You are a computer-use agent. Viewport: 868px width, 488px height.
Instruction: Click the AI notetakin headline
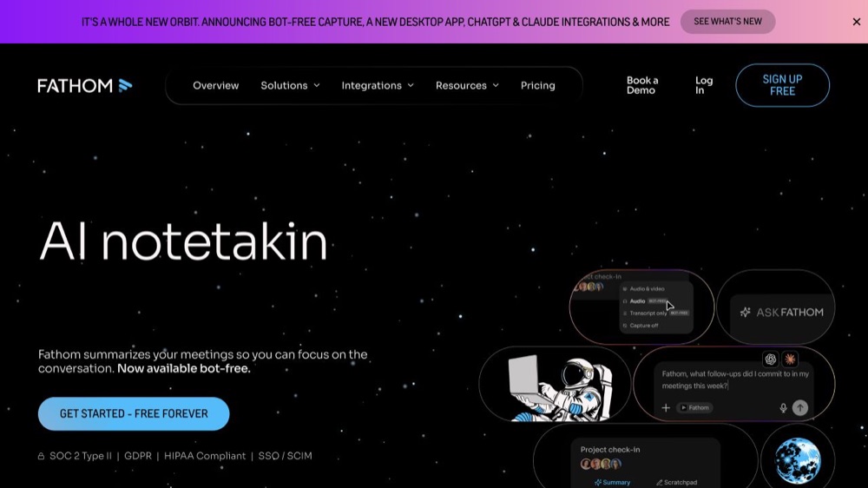pyautogui.click(x=183, y=241)
